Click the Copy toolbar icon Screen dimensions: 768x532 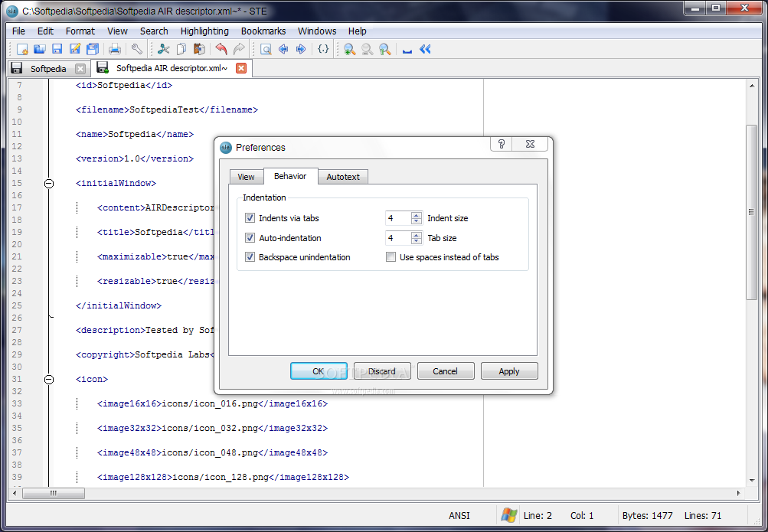181,49
